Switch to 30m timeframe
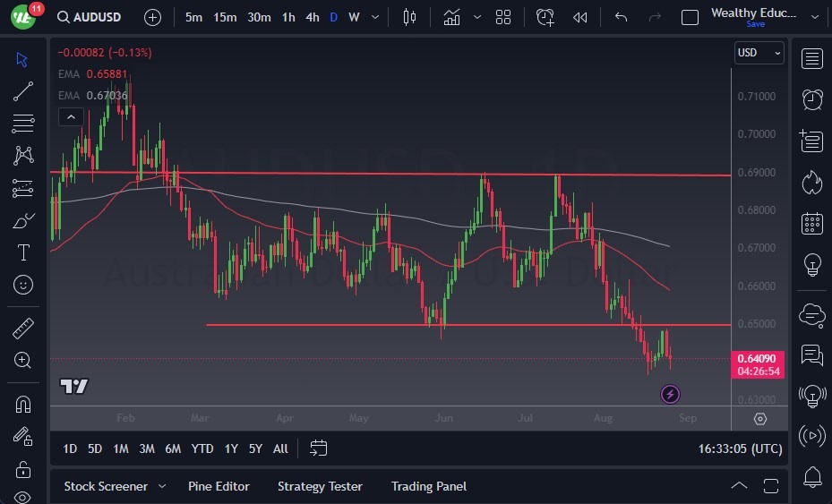Image resolution: width=832 pixels, height=504 pixels. click(259, 18)
